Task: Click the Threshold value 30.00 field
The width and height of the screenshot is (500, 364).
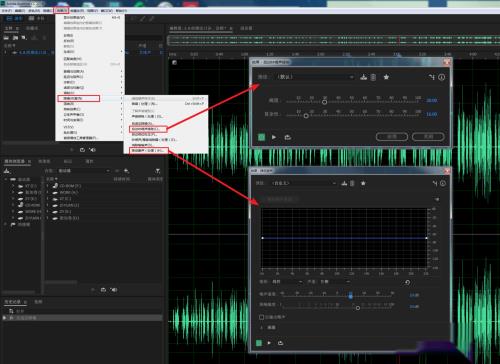Action: click(432, 100)
